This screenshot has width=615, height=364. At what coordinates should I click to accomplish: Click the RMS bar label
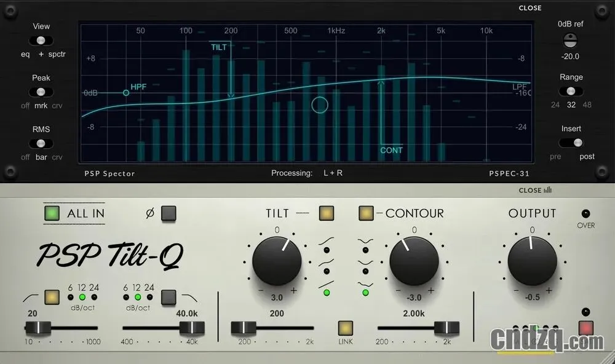pos(41,157)
